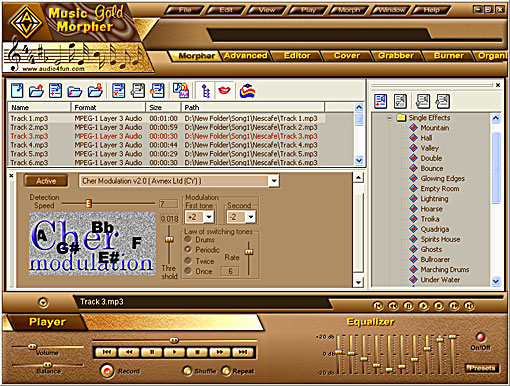Click play in the Track 3.mp3 mini bar
Screen dimensions: 510x386
point(423,306)
